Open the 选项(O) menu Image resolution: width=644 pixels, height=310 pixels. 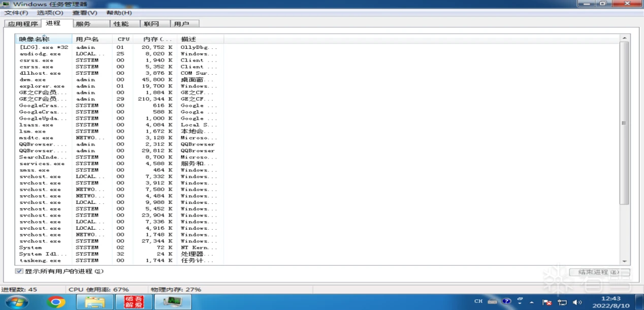tap(50, 13)
